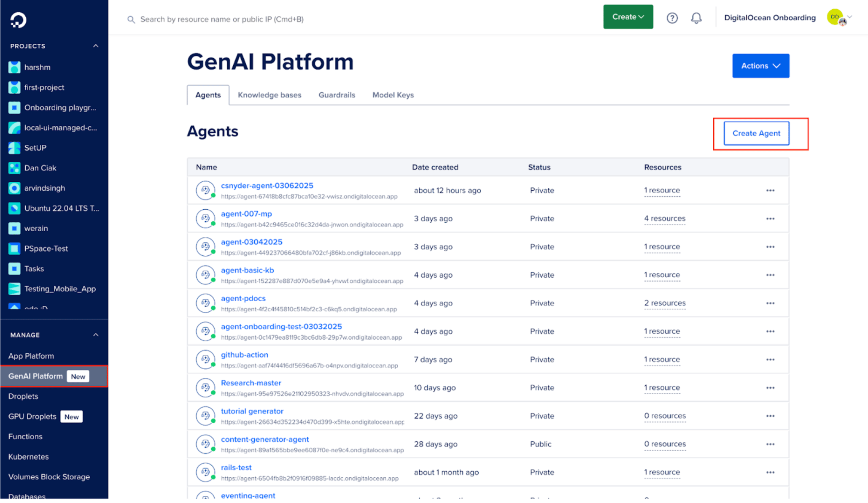Open the more options menu for agent-pdocs
Image resolution: width=868 pixels, height=503 pixels.
[x=770, y=303]
